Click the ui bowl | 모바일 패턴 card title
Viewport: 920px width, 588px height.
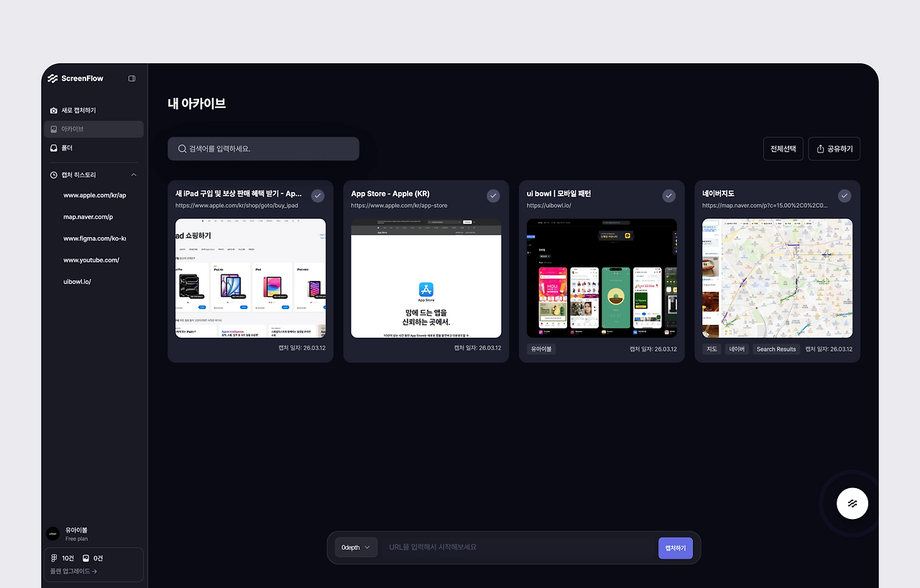pyautogui.click(x=558, y=193)
